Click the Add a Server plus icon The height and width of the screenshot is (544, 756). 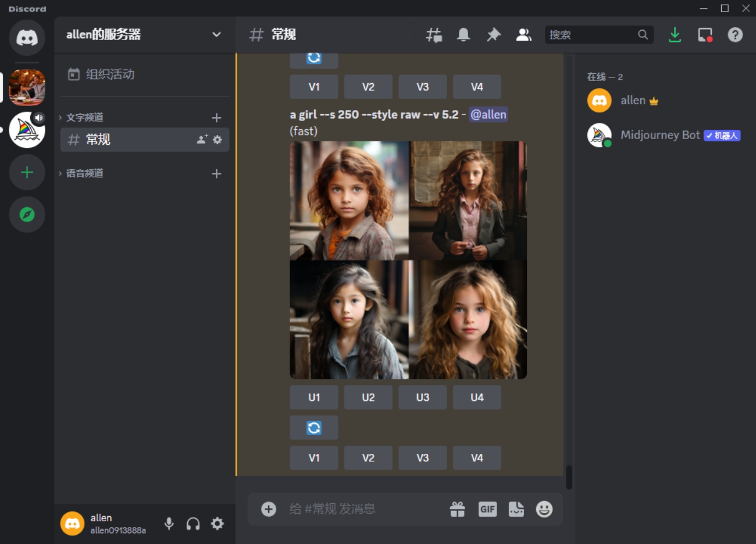tap(27, 173)
